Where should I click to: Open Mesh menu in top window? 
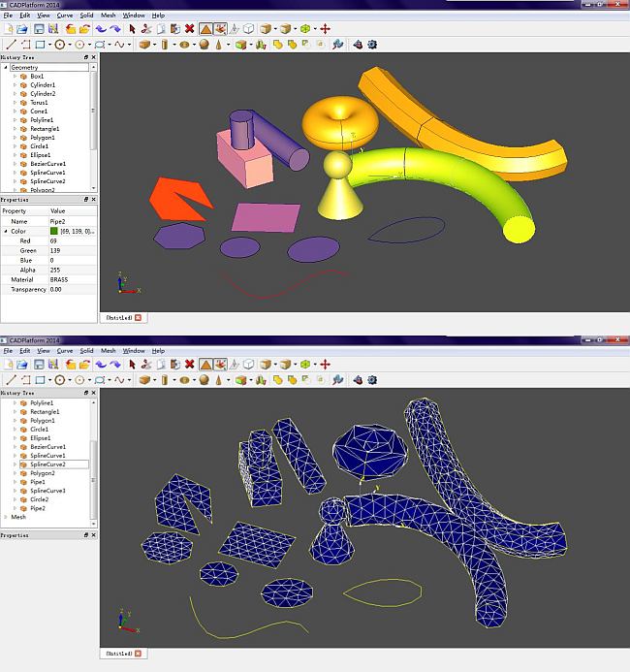tap(108, 15)
